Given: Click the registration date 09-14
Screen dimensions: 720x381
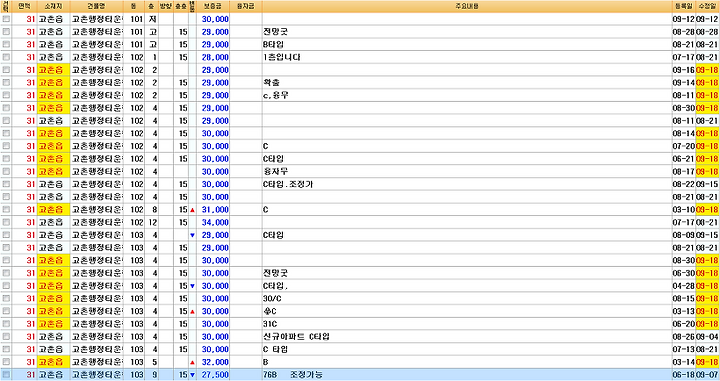Looking at the screenshot, I should 684,83.
